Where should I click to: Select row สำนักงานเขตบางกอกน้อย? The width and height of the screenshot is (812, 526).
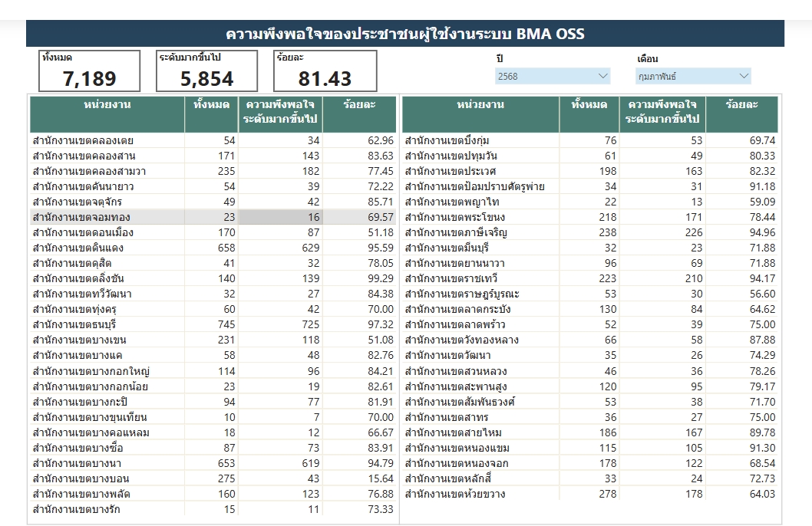[x=213, y=386]
